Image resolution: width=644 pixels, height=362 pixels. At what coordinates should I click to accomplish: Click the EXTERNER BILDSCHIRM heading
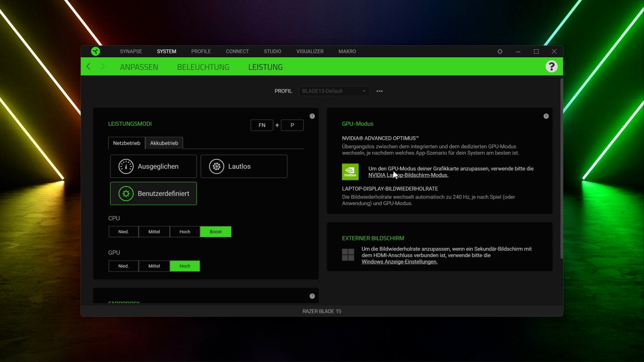tap(373, 238)
